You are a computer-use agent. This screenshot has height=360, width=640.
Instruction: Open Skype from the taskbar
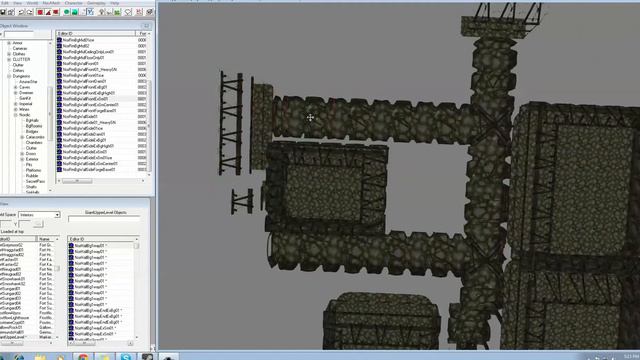(x=126, y=357)
